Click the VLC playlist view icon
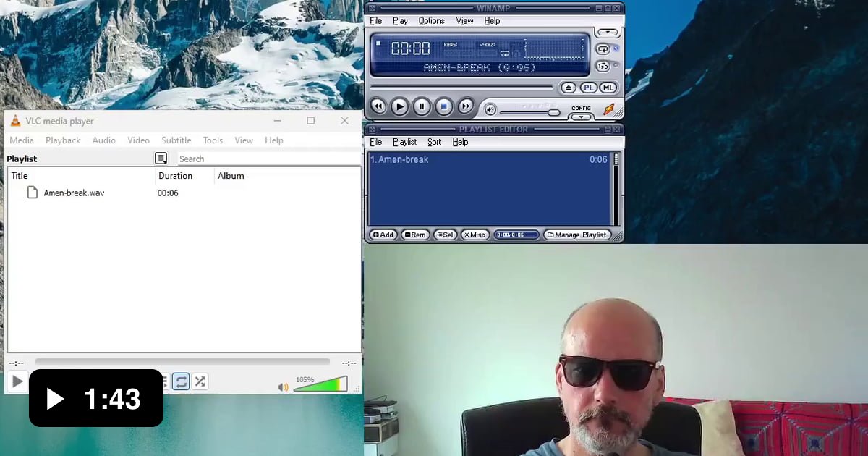Viewport: 868px width, 456px height. click(161, 159)
